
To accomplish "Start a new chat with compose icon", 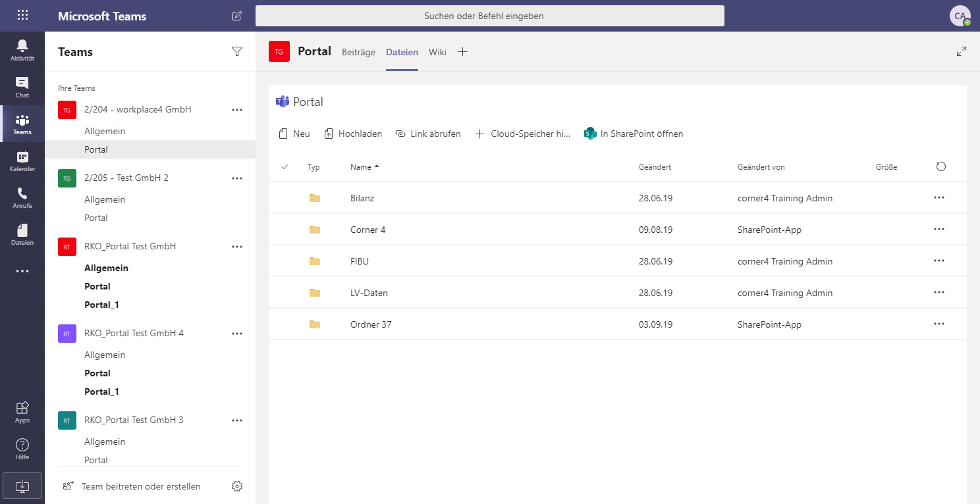I will [x=237, y=16].
